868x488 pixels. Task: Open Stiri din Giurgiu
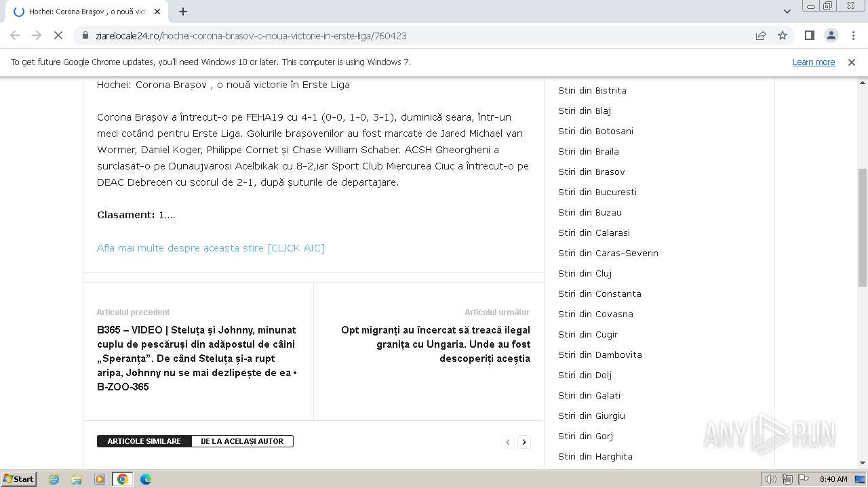591,415
